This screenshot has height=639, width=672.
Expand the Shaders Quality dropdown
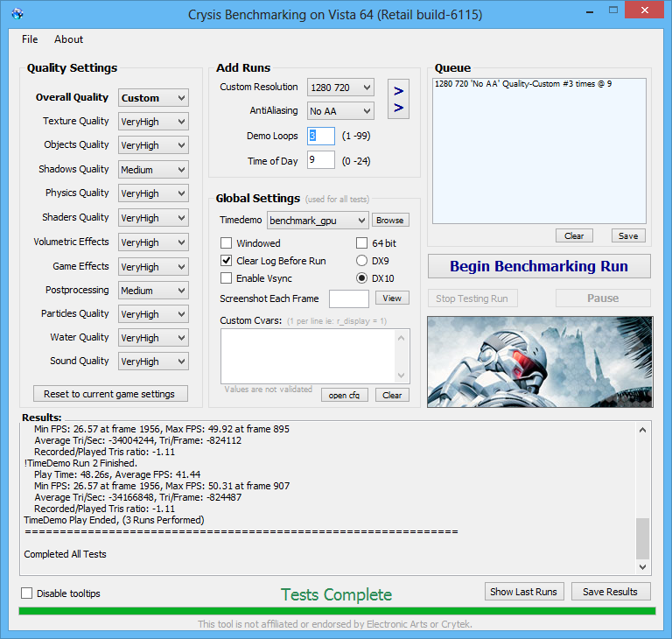[153, 218]
